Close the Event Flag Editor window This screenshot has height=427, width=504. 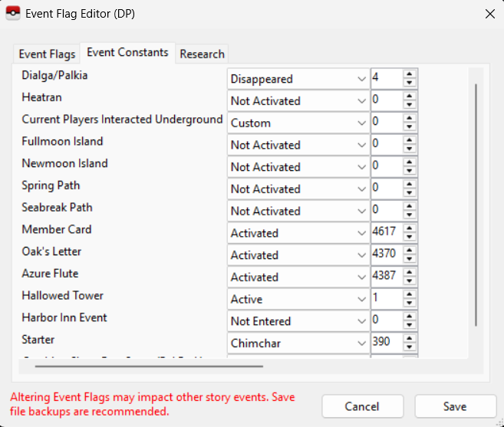[489, 14]
